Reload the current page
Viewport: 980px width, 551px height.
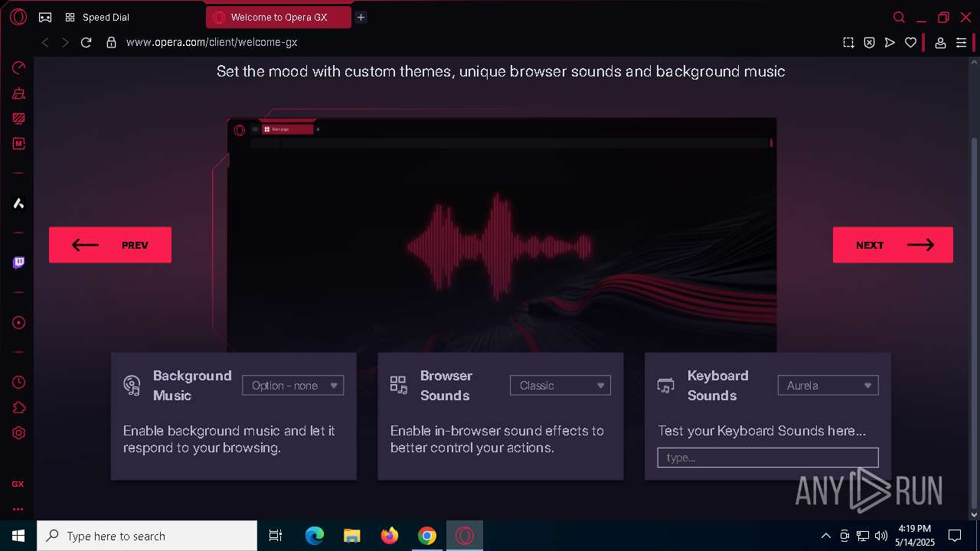click(86, 43)
